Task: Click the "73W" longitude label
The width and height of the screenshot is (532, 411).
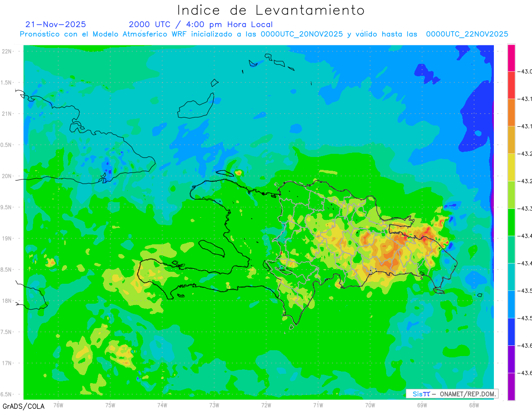Action: pos(214,405)
